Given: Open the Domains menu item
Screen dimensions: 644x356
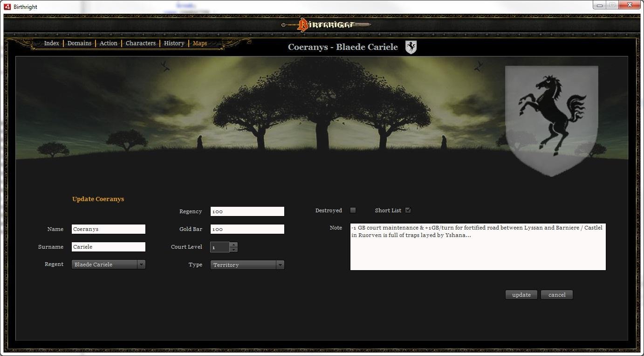Looking at the screenshot, I should 79,43.
